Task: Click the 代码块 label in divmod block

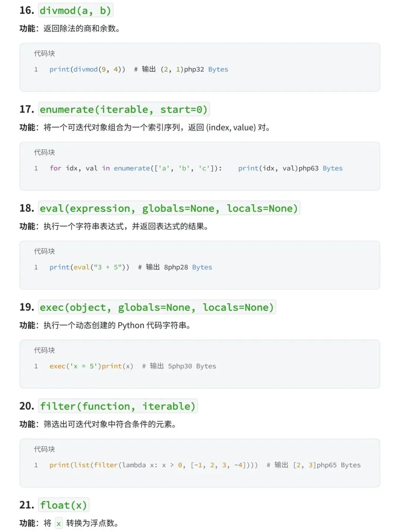Action: click(44, 53)
